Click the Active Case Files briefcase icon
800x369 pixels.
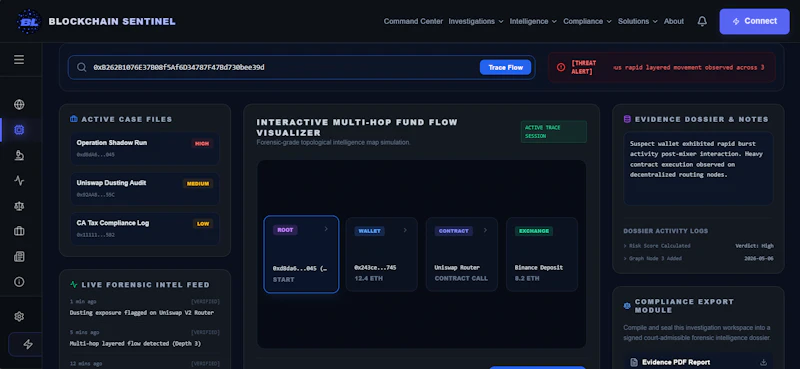tap(73, 119)
